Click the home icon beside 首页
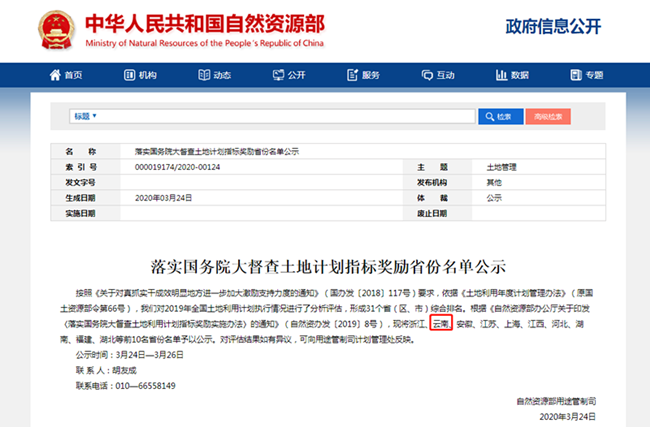 pyautogui.click(x=56, y=76)
